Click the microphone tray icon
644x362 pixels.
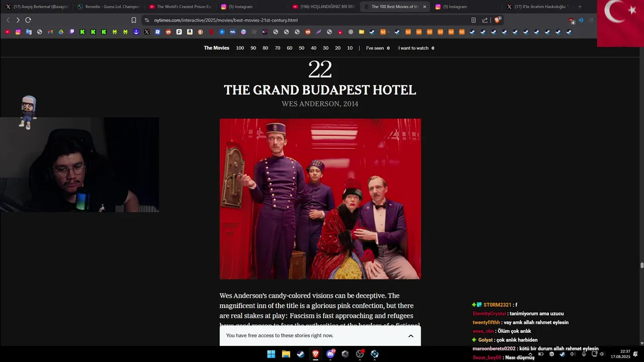click(584, 354)
